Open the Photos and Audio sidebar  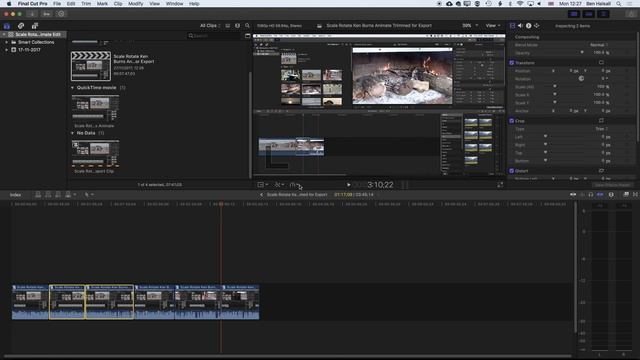[21, 26]
